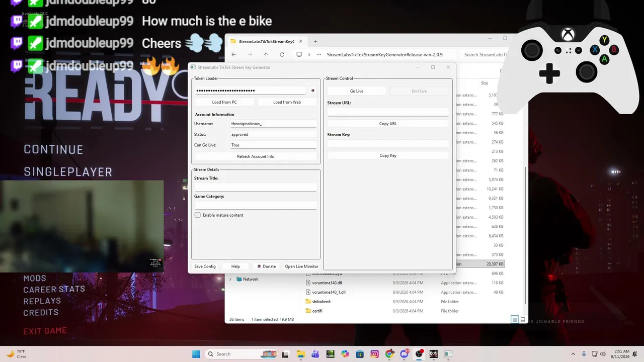Enable mature content checkbox

pos(198,215)
